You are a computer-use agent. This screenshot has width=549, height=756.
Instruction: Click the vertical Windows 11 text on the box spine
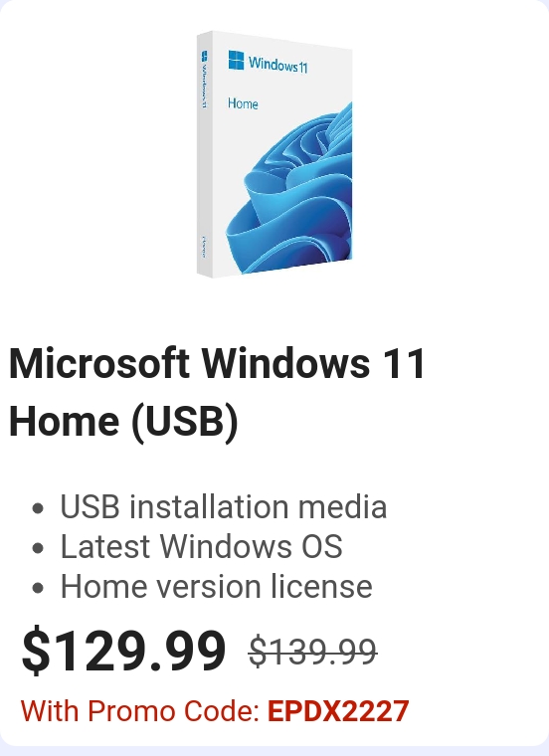coord(204,86)
